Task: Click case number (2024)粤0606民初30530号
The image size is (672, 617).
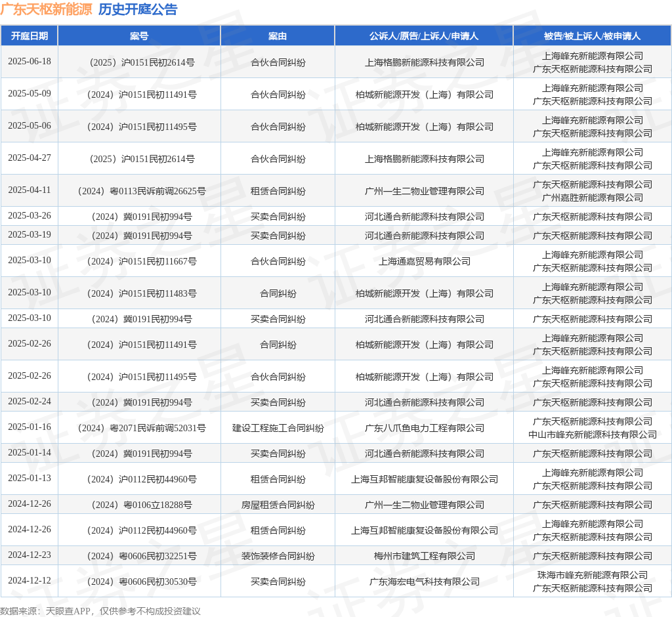Action: [142, 582]
